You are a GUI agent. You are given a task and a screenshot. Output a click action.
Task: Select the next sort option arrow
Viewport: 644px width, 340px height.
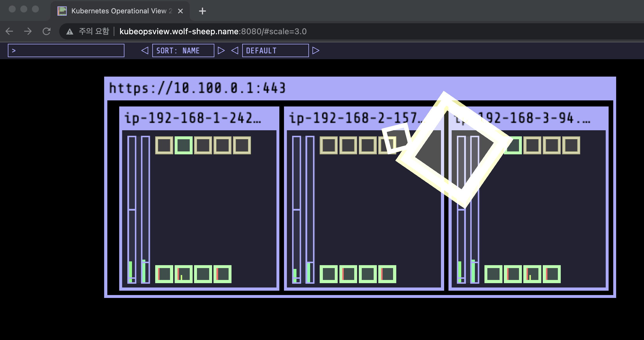click(221, 50)
